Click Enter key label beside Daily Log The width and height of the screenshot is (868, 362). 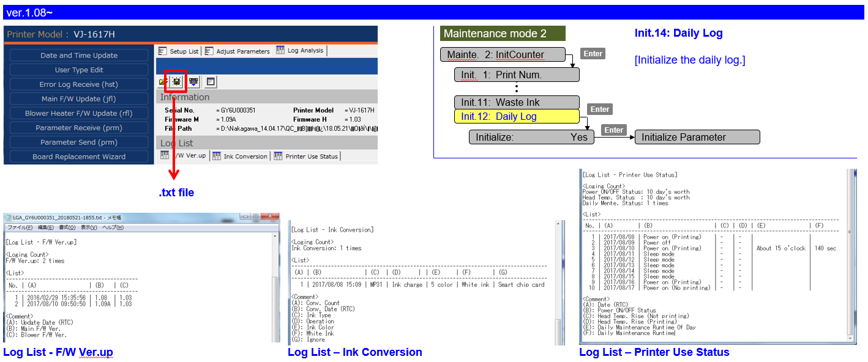tap(600, 109)
